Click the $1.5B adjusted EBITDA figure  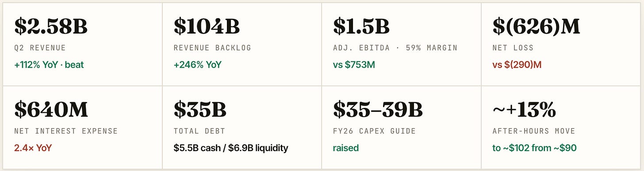point(361,27)
